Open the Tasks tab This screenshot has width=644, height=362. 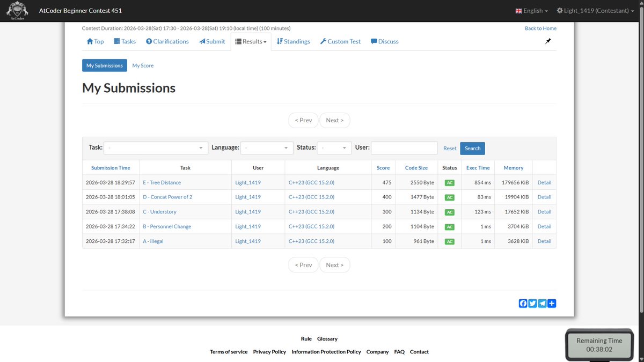[125, 41]
